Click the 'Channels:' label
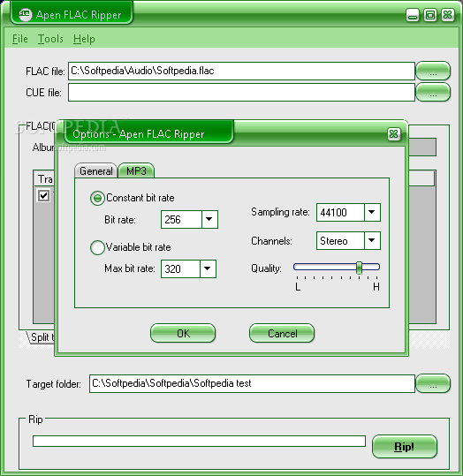This screenshot has width=463, height=476. pyautogui.click(x=271, y=241)
